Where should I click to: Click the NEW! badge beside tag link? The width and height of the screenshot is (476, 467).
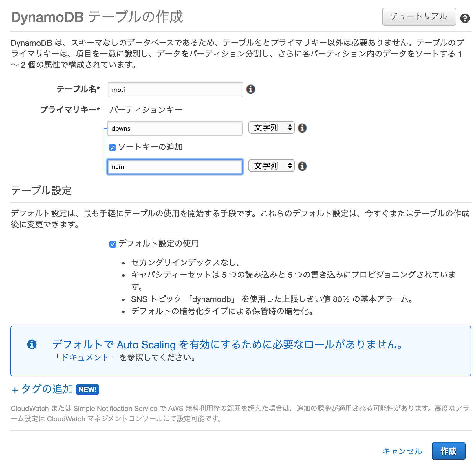click(87, 389)
